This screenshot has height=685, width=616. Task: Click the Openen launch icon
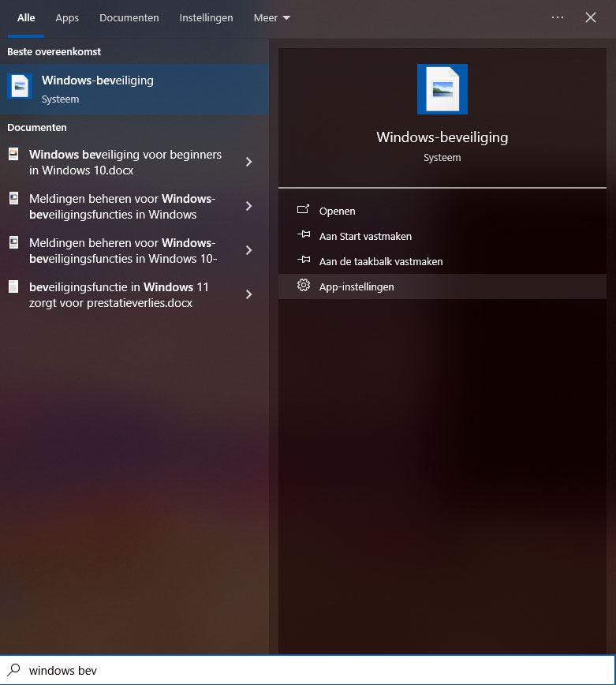[303, 210]
